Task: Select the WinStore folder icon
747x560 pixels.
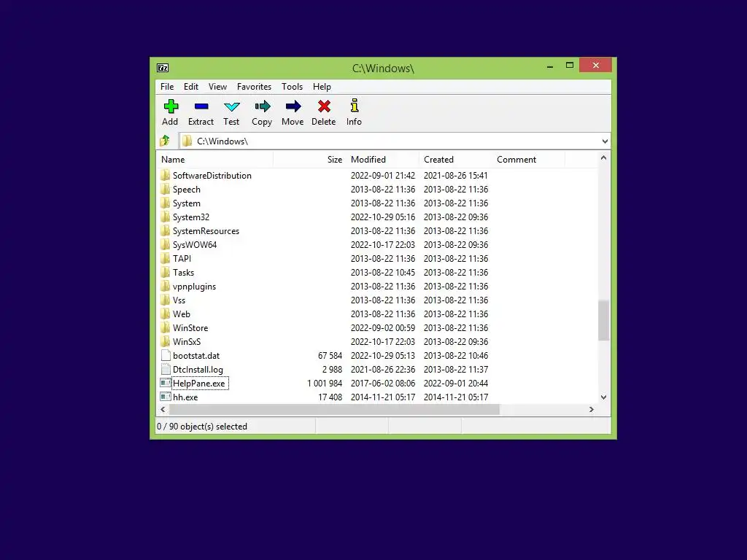Action: (166, 327)
